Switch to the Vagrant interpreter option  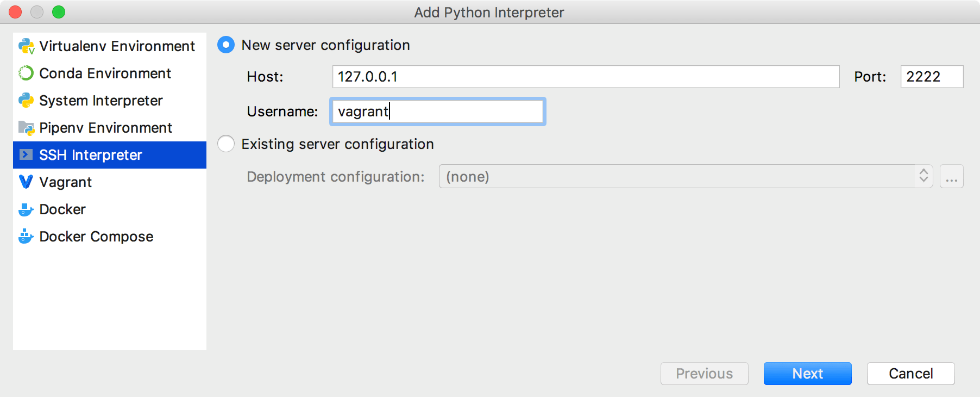pos(66,182)
